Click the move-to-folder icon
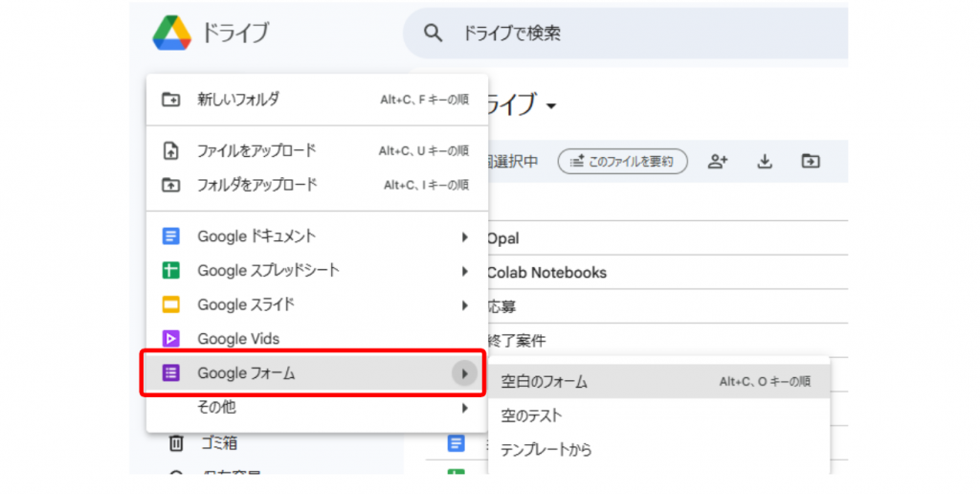Screen dimensions: 980x494 click(811, 162)
